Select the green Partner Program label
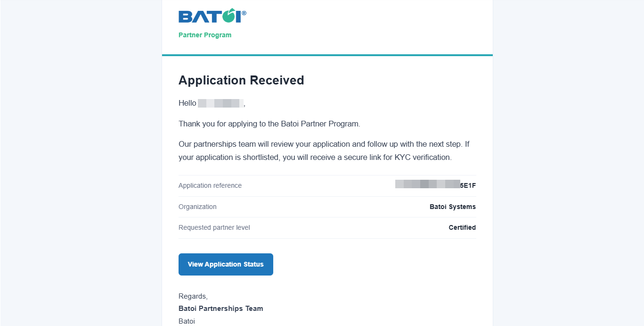The height and width of the screenshot is (326, 644). click(x=205, y=35)
